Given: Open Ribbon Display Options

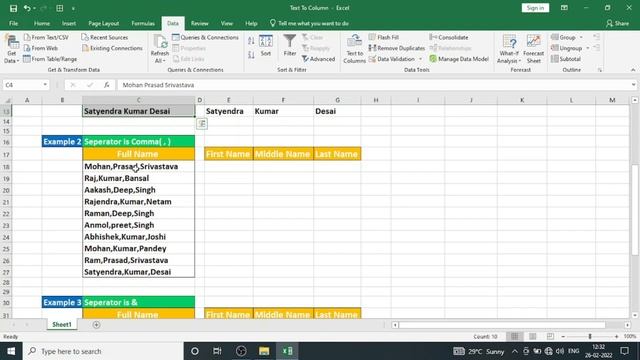Looking at the screenshot, I should (564, 8).
